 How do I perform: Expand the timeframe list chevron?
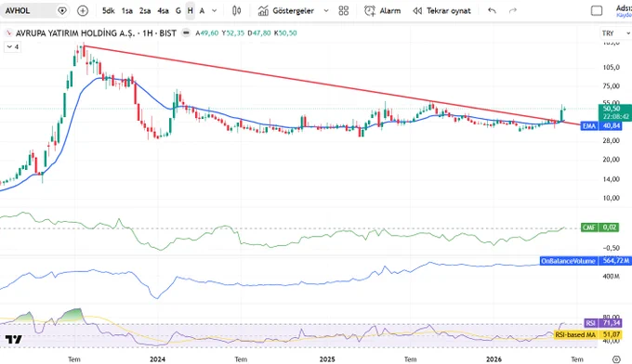[x=215, y=11]
